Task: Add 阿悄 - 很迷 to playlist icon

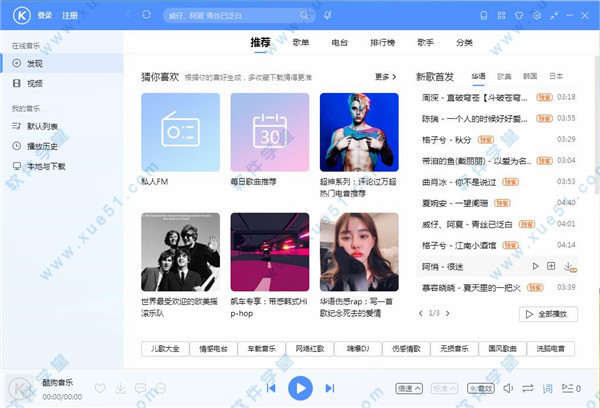Action: pos(551,266)
